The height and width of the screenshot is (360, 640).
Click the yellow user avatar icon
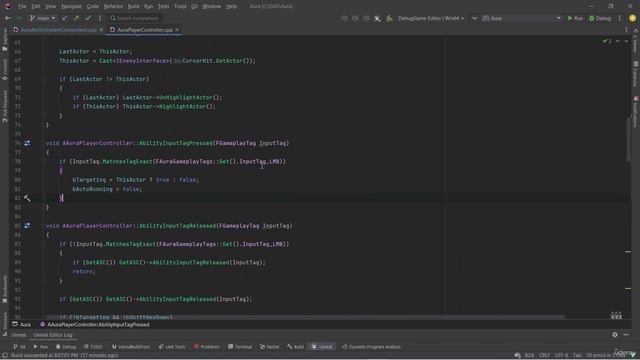632,18
